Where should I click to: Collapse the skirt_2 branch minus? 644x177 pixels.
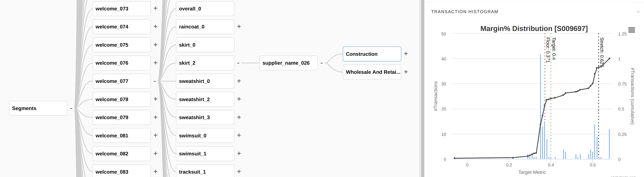(238, 63)
